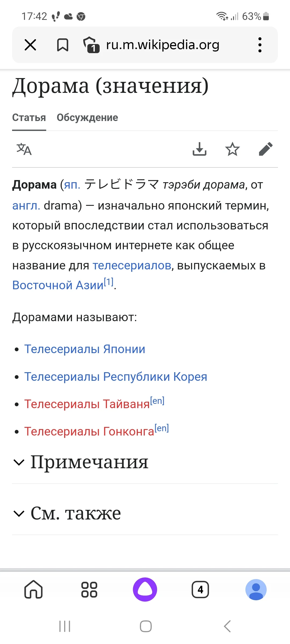
Task: Tap the edit pencil icon
Action: pyautogui.click(x=266, y=150)
